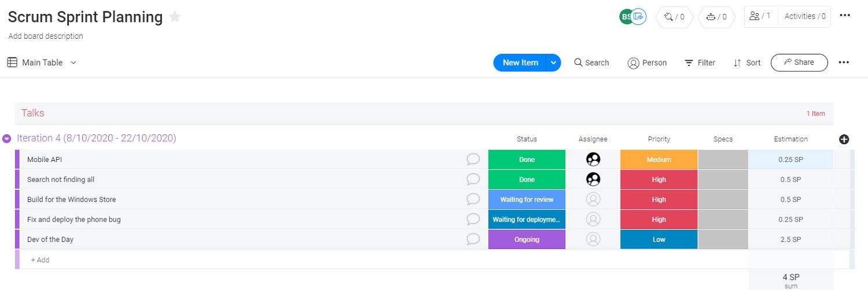Expand the collapsed Talks group
Image resolution: width=868 pixels, height=290 pixels.
(x=33, y=113)
